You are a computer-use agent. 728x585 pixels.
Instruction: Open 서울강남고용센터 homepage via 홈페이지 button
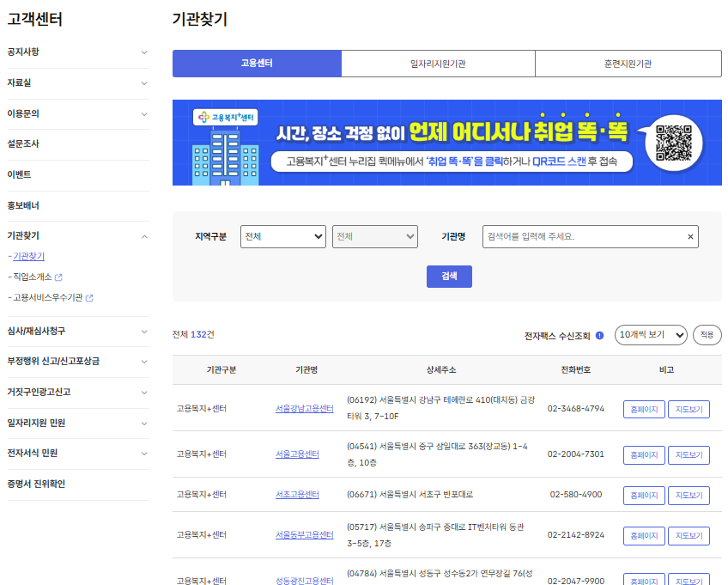pos(643,409)
